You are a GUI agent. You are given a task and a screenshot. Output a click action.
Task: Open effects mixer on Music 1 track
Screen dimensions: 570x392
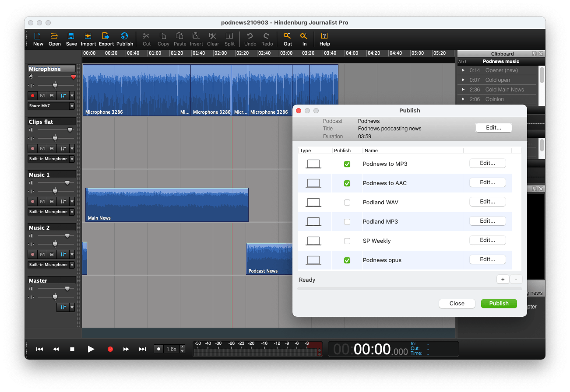click(63, 201)
